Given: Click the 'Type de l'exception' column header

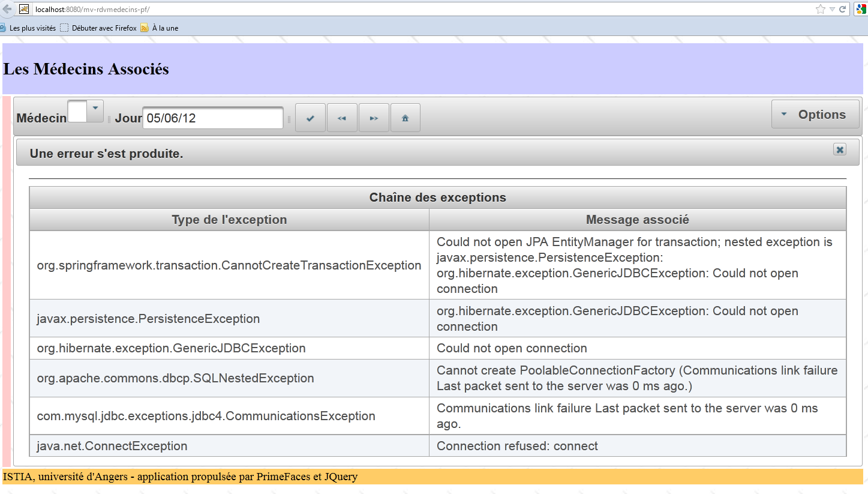Looking at the screenshot, I should 229,220.
